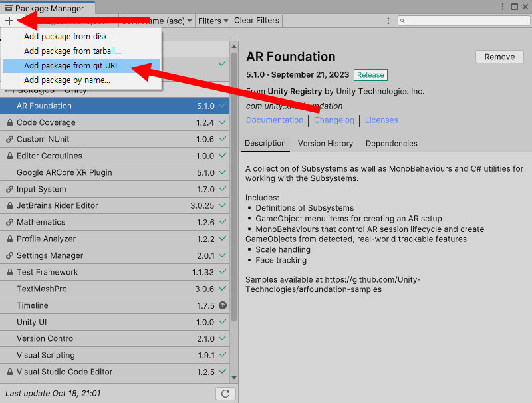Select the JetBrains Rider Editor package
The image size is (532, 403).
tap(114, 205)
